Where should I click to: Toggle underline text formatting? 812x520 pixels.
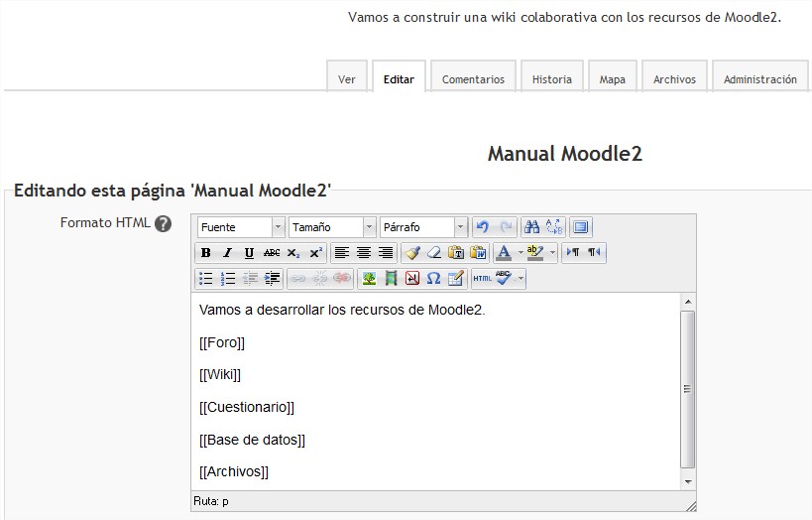tap(249, 253)
